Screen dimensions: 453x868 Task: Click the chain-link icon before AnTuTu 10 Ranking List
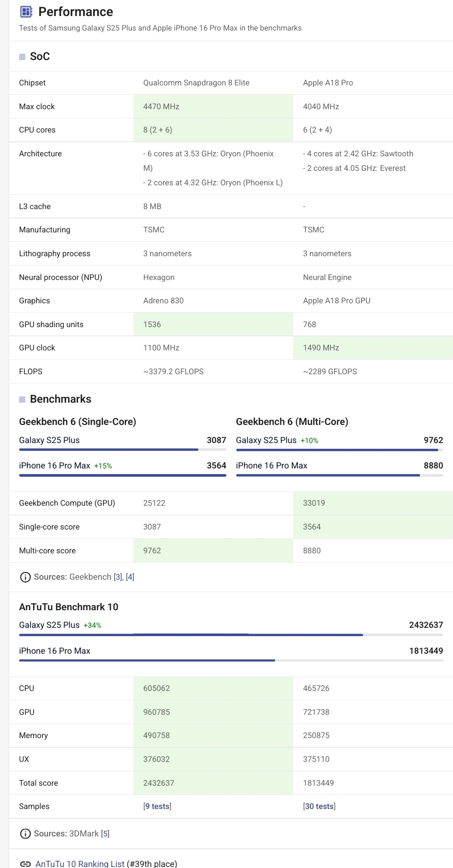click(25, 864)
